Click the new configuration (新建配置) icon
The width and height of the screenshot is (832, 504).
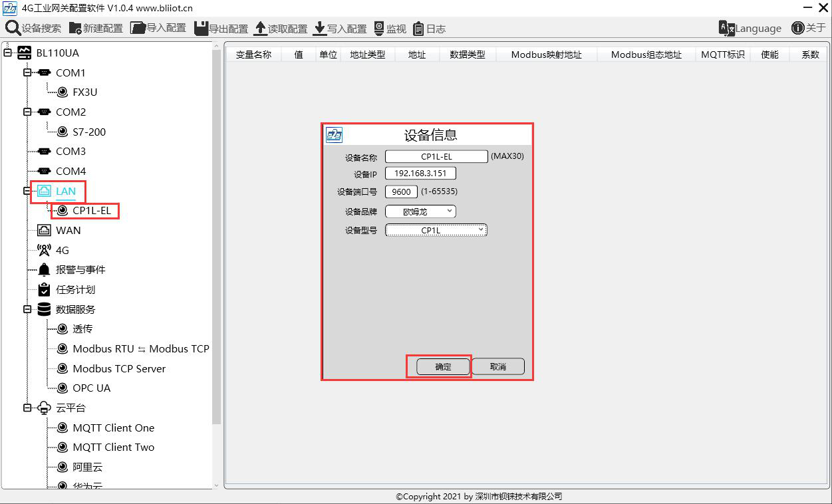[x=75, y=28]
